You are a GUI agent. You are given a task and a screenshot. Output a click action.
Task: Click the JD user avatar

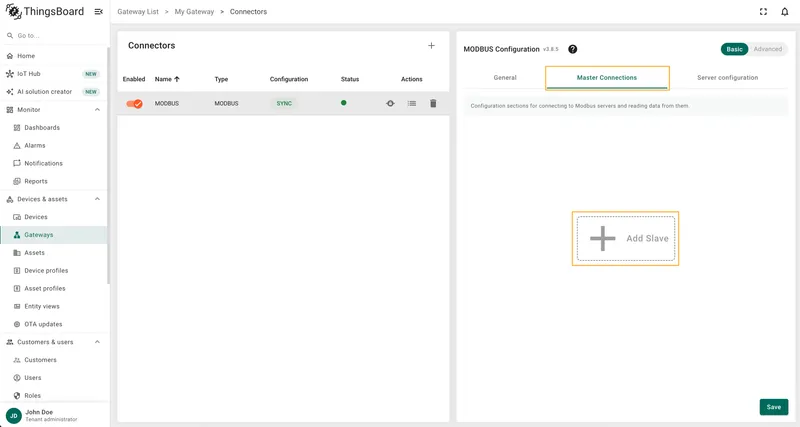pyautogui.click(x=14, y=415)
